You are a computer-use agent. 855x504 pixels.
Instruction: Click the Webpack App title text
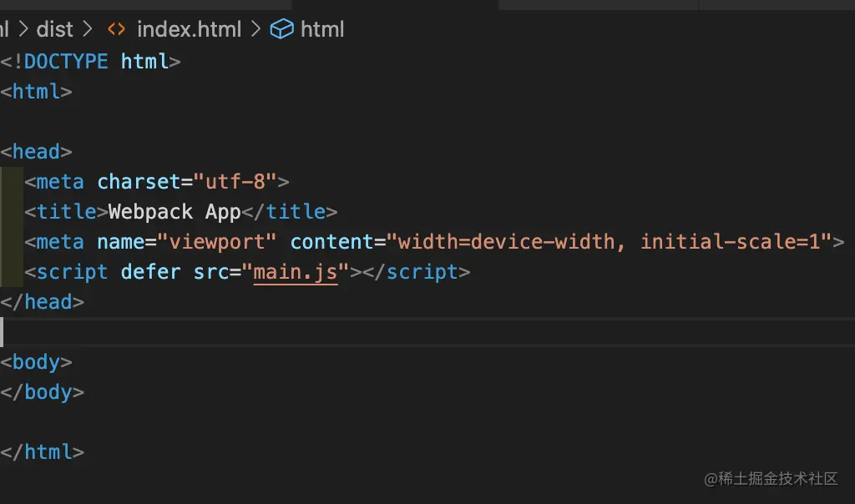(175, 212)
